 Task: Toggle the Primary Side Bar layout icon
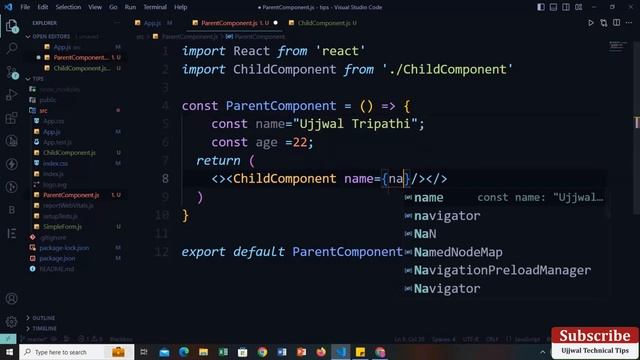541,7
